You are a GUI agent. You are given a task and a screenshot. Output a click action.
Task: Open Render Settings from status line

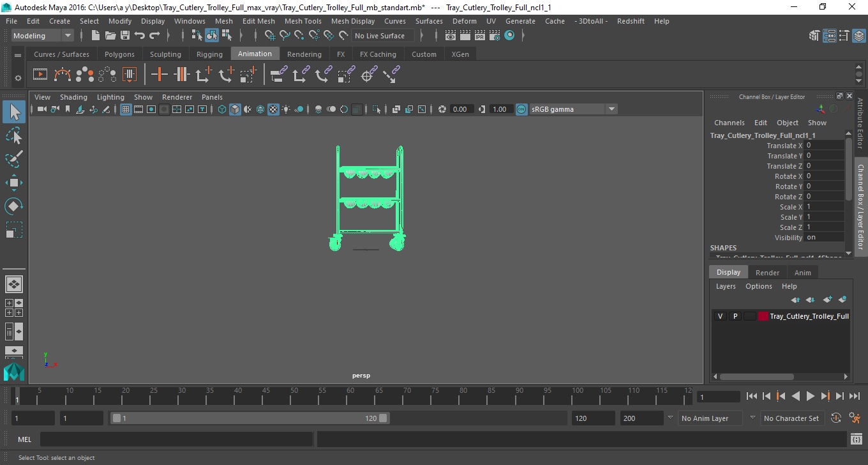(x=495, y=36)
